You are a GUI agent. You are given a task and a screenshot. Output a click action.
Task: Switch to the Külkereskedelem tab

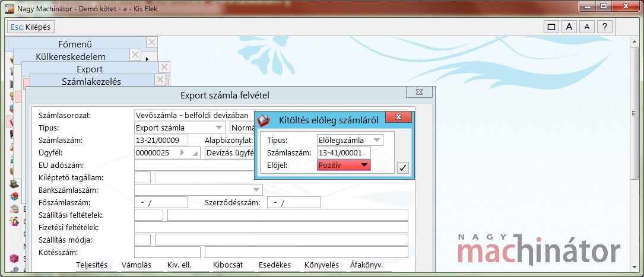coord(71,56)
